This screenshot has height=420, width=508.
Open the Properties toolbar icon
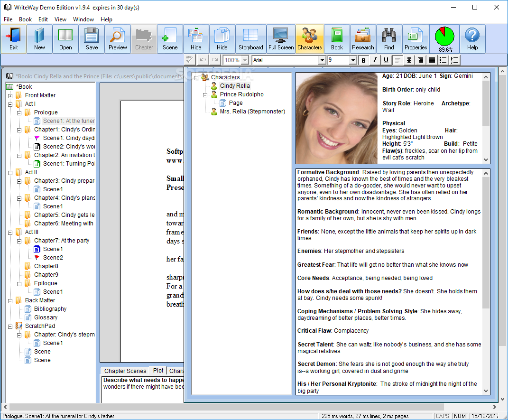[416, 39]
